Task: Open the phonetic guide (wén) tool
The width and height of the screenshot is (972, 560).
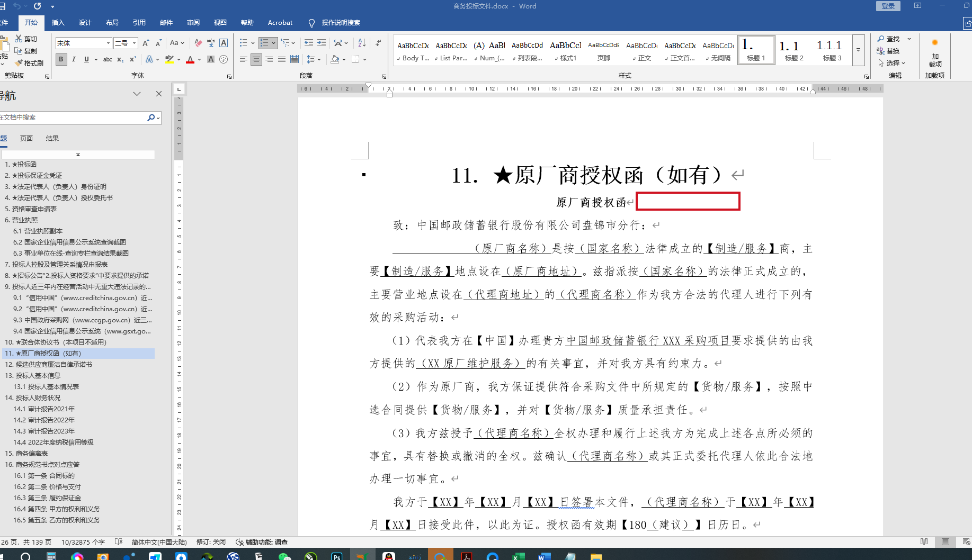Action: coord(211,43)
